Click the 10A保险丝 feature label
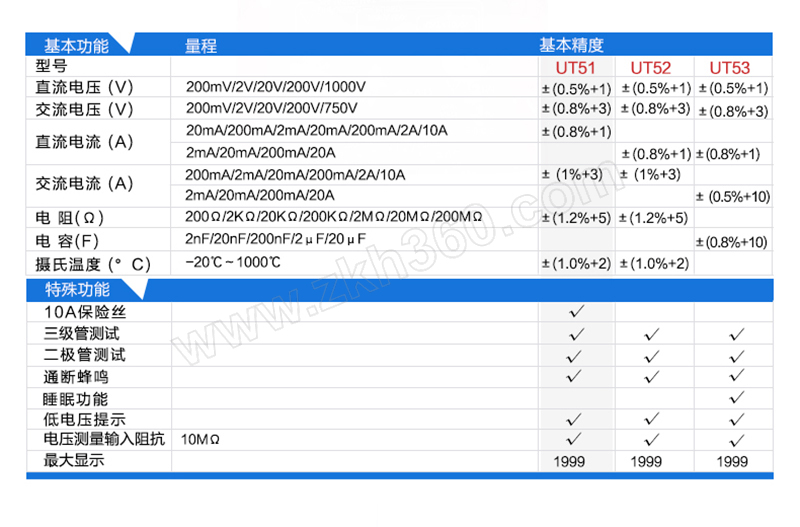800x527 pixels. (x=85, y=312)
